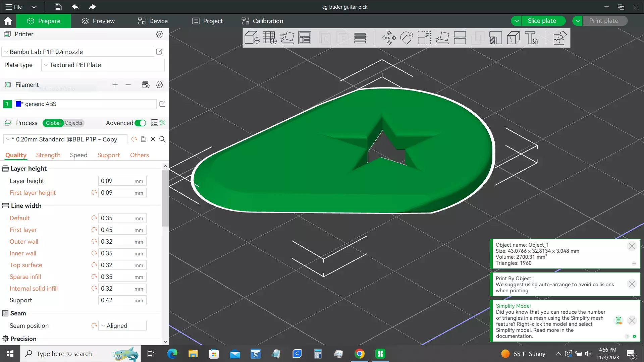The height and width of the screenshot is (362, 644).
Task: Search process settings
Action: (162, 139)
